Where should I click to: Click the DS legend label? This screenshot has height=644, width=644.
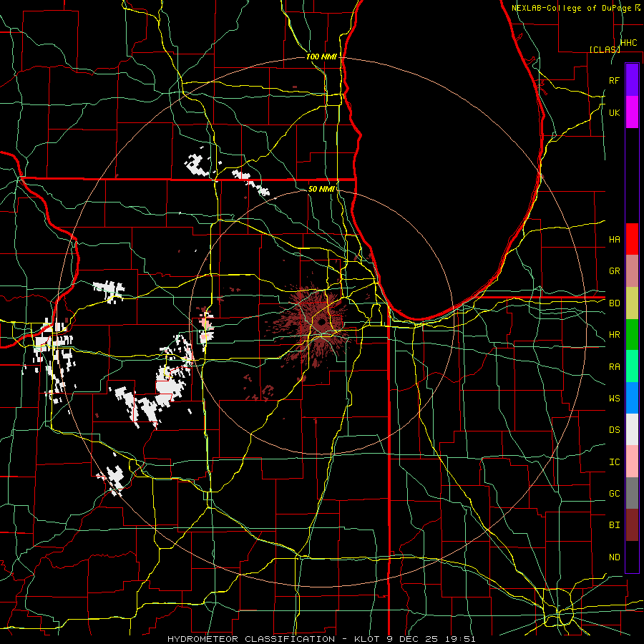pos(614,430)
